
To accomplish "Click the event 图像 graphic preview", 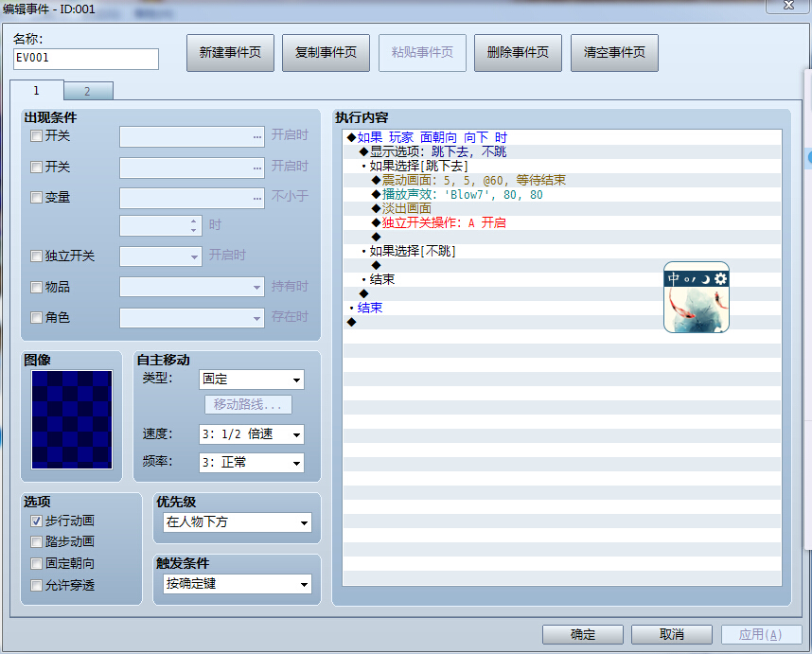I will pyautogui.click(x=72, y=419).
